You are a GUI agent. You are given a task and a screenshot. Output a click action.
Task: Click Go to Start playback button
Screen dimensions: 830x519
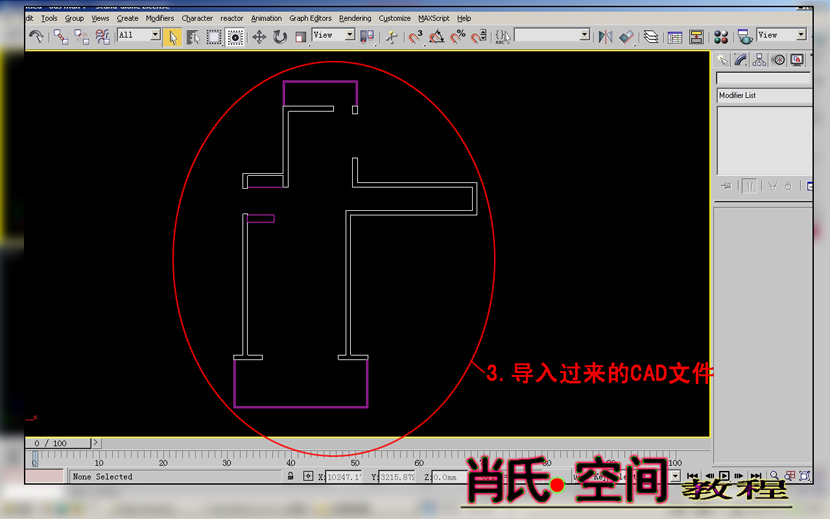692,476
